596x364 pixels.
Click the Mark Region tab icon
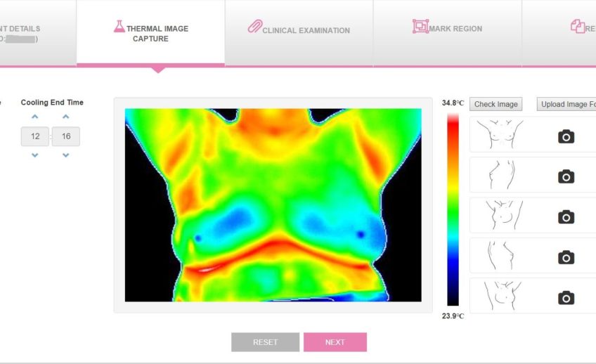[x=420, y=27]
